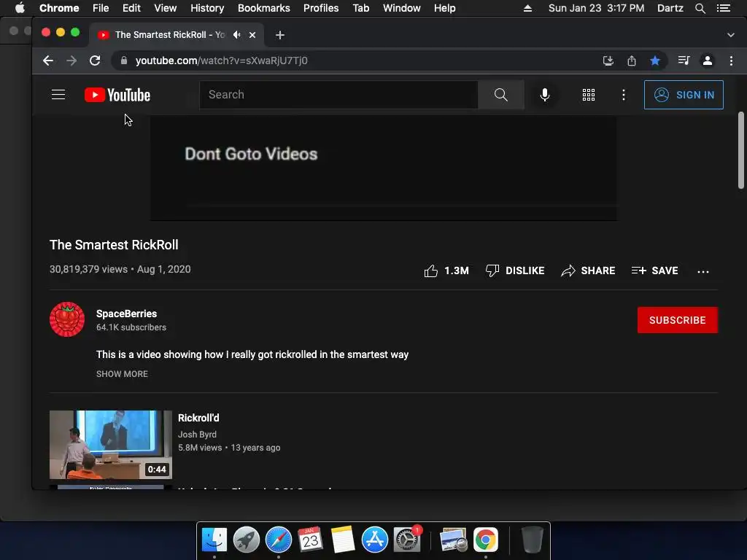Open the Apple menu
This screenshot has height=560, width=747.
[x=20, y=8]
